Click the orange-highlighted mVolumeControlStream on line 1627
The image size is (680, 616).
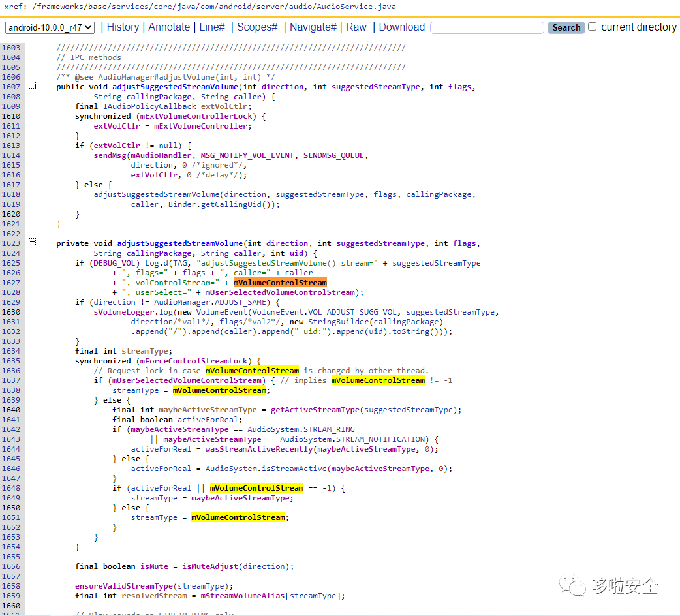point(280,283)
